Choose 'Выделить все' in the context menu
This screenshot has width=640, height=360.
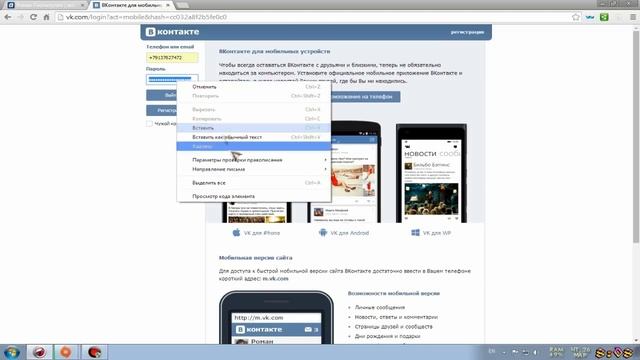tap(253, 183)
